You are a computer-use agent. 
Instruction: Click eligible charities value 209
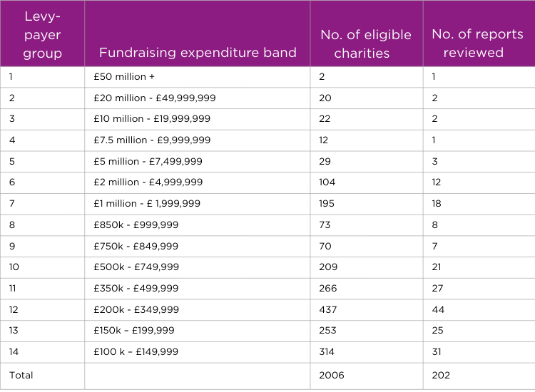328,267
